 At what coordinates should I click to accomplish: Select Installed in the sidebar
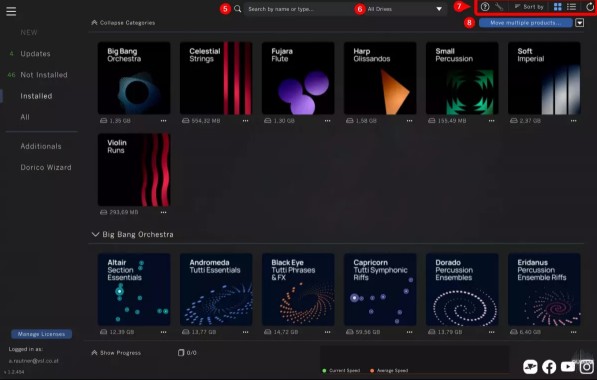click(x=36, y=96)
